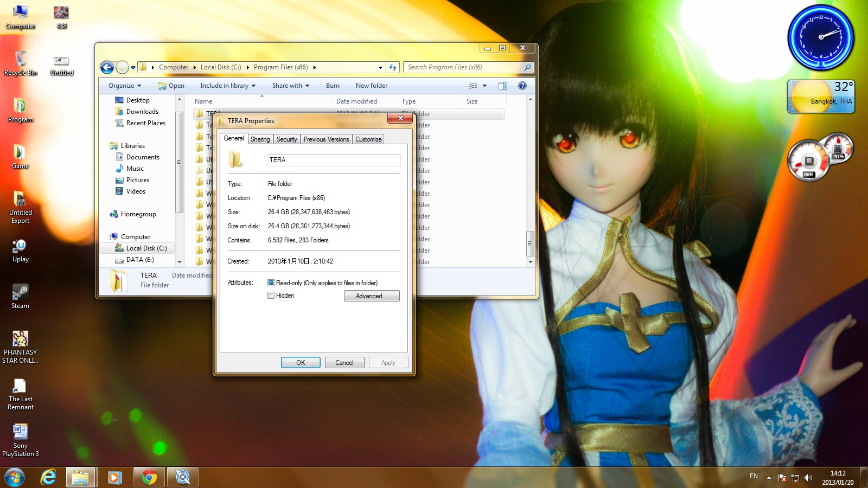
Task: Click the forward arrow in Explorer
Action: (x=122, y=67)
